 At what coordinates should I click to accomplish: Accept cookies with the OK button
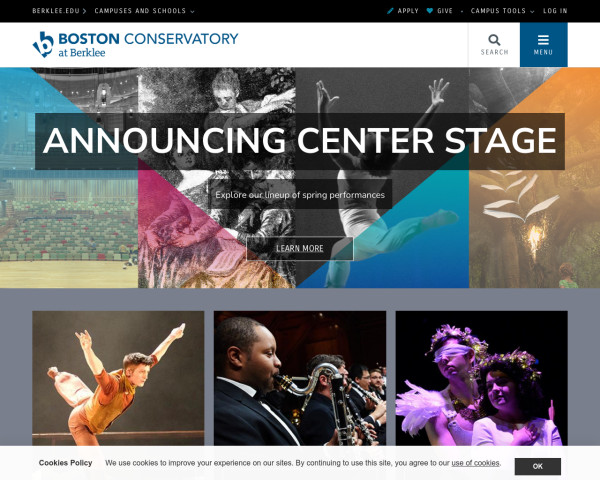(x=538, y=466)
